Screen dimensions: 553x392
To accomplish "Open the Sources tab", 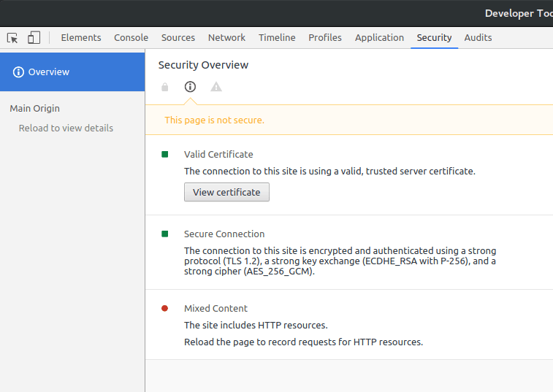I will click(178, 38).
